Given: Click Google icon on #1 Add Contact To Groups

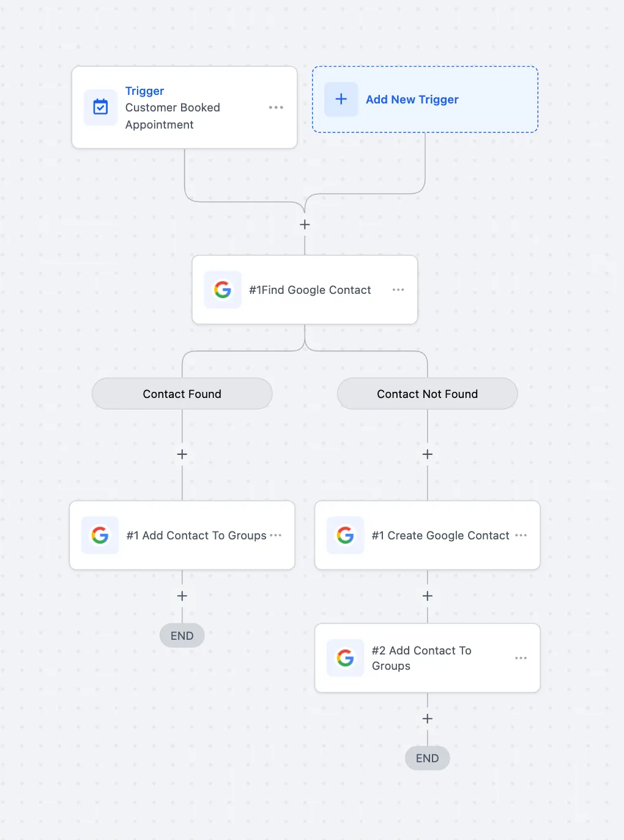Looking at the screenshot, I should [100, 535].
